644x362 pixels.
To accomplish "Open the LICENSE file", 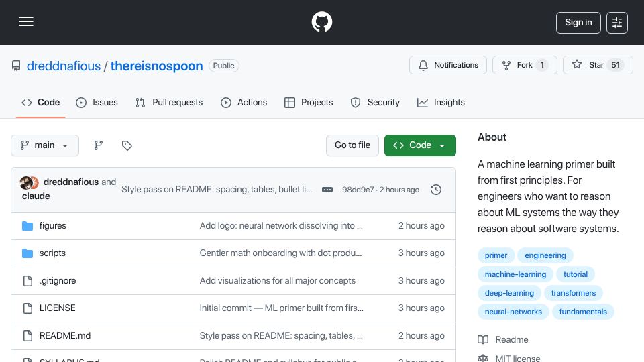I will coord(58,308).
